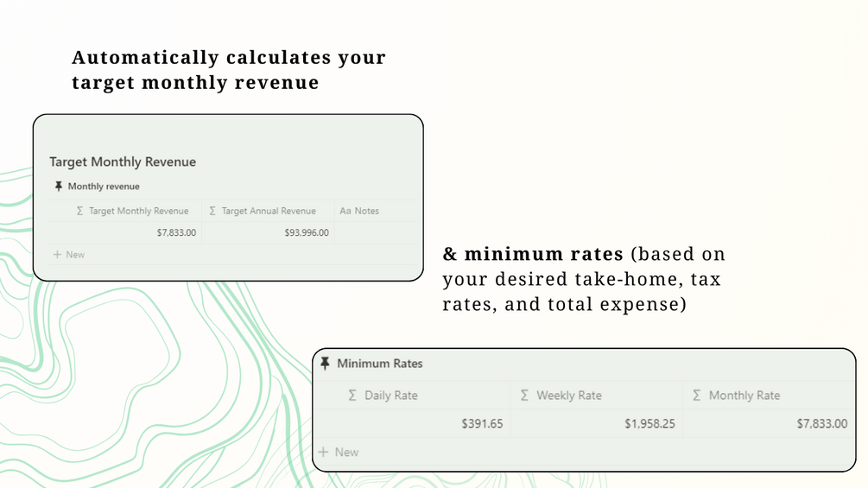Image resolution: width=868 pixels, height=488 pixels.
Task: Click plus icon in Monthly revenue table
Action: 57,255
